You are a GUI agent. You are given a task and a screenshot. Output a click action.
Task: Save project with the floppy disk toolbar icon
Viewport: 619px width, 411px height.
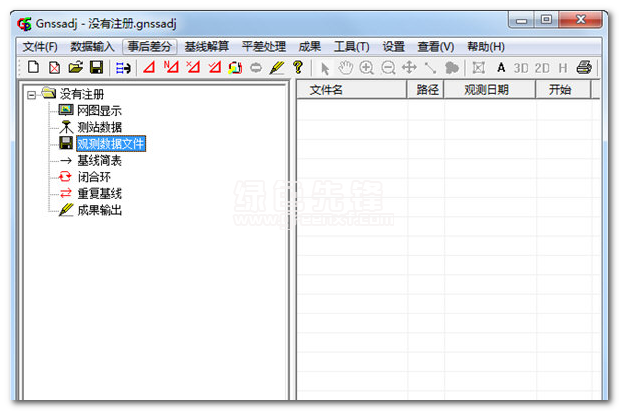(96, 68)
